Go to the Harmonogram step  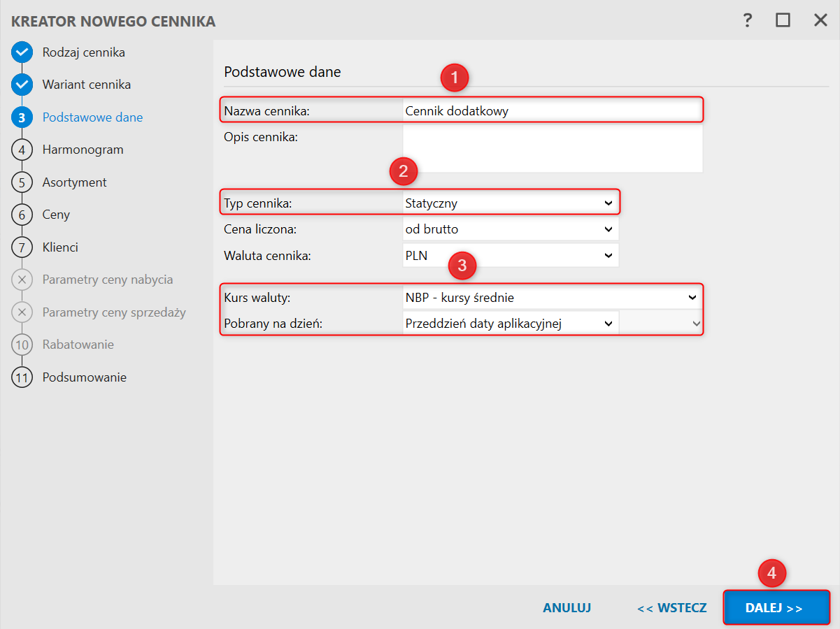click(x=83, y=150)
